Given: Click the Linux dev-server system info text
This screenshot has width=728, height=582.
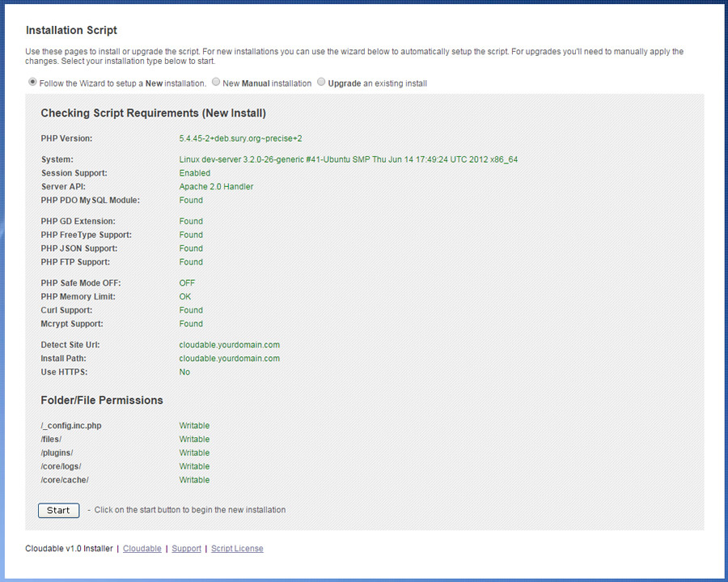Looking at the screenshot, I should (348, 159).
